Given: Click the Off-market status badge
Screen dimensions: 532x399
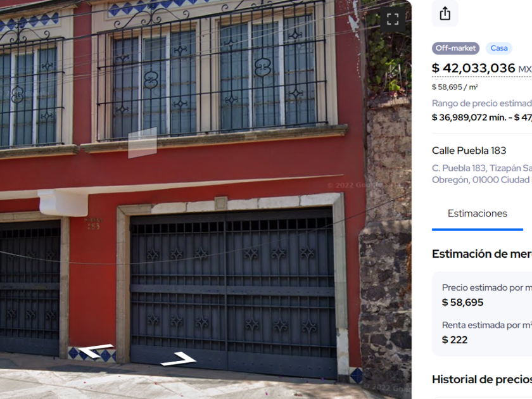Looking at the screenshot, I should (x=455, y=48).
